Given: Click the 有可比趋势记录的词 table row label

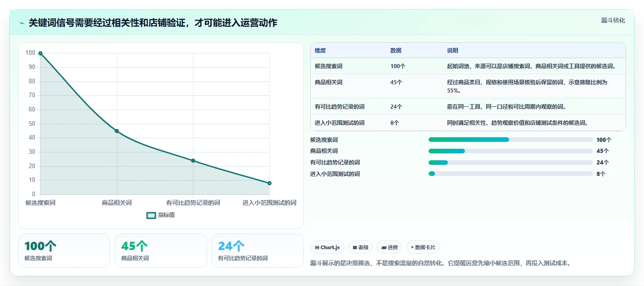Looking at the screenshot, I should [340, 107].
